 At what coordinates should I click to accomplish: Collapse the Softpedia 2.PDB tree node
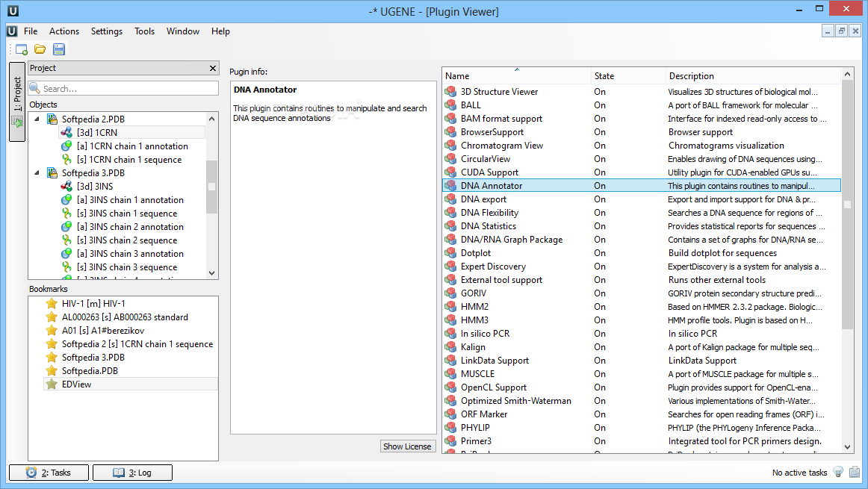37,119
